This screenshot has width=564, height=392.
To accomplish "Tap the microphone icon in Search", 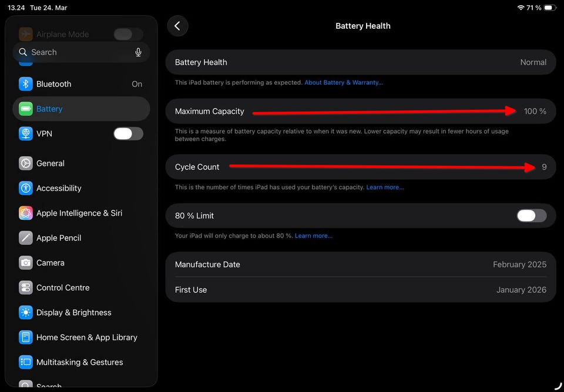I will click(139, 52).
